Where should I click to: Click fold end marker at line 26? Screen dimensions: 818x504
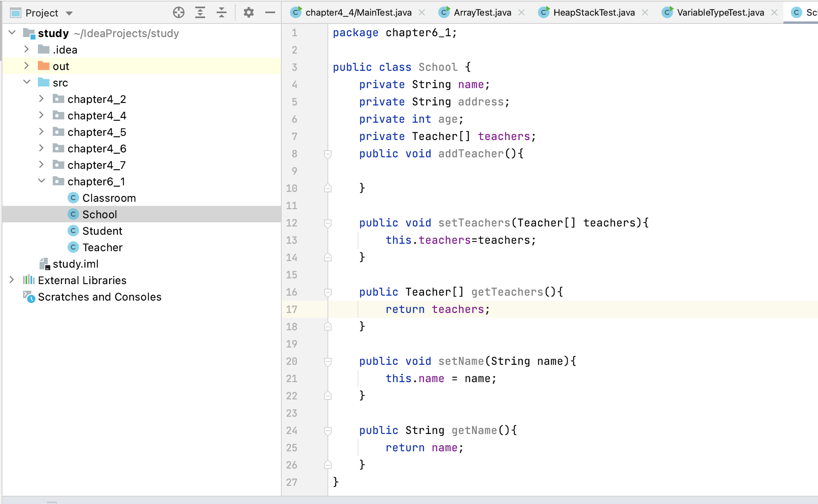tap(328, 464)
